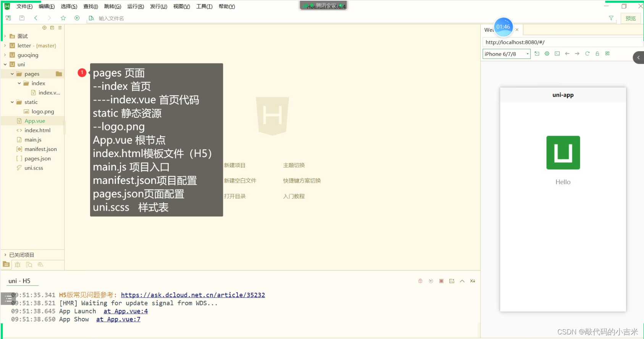The width and height of the screenshot is (644, 339).
Task: Click the rightmost icon in the bottom sidebar strip
Action: coord(40,264)
